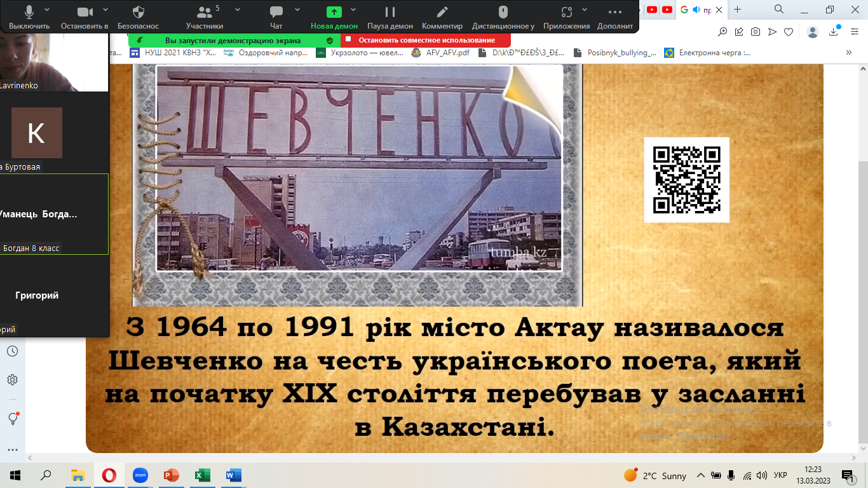Viewport: 868px width, 488px height.
Task: Select Lavrinenko video tile
Action: coord(54,61)
